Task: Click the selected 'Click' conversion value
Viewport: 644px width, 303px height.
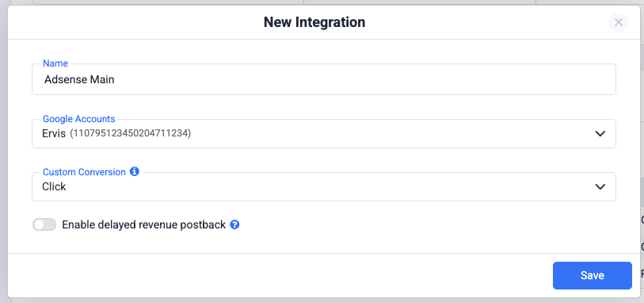Action: [x=54, y=186]
